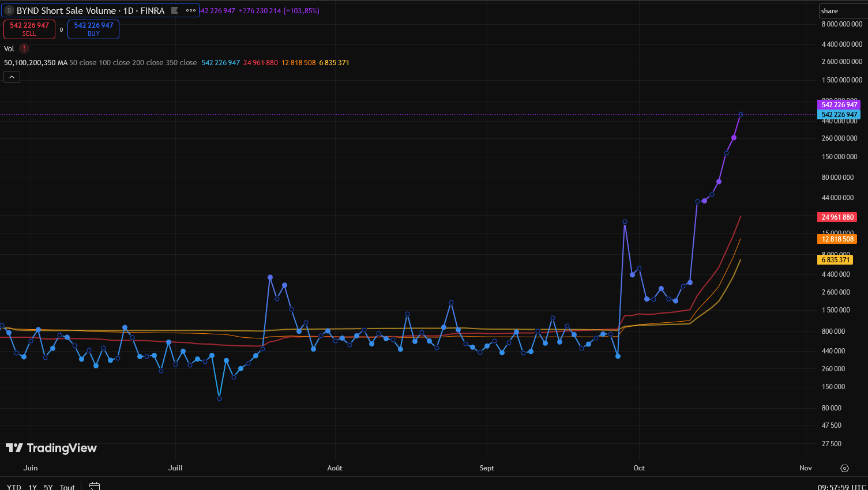Select the YTD date range
868x490 pixels.
pyautogui.click(x=14, y=487)
